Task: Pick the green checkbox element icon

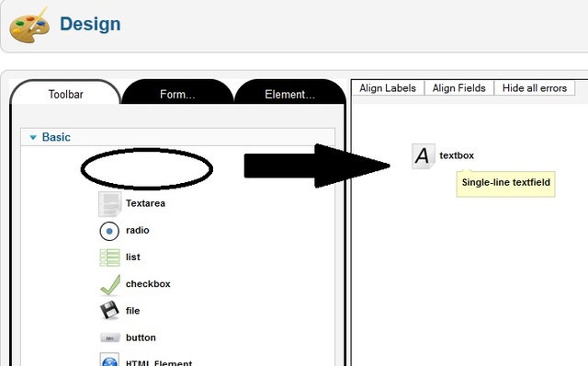Action: [110, 284]
